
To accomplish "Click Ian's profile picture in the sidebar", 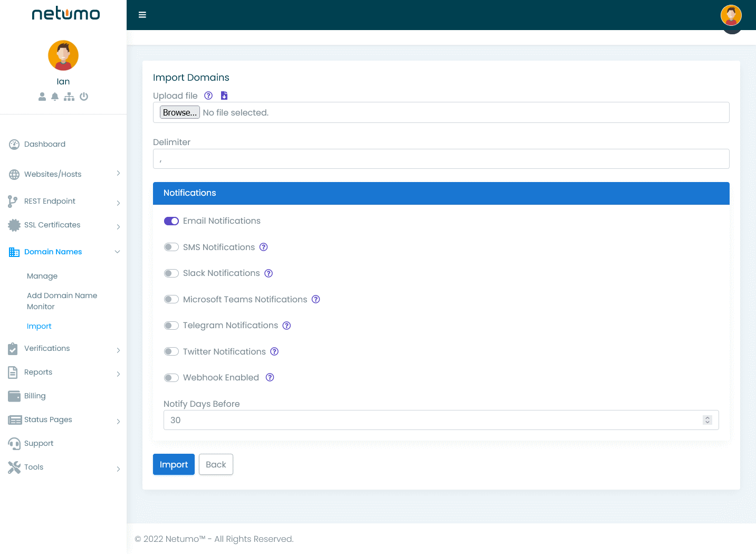I will pyautogui.click(x=63, y=55).
